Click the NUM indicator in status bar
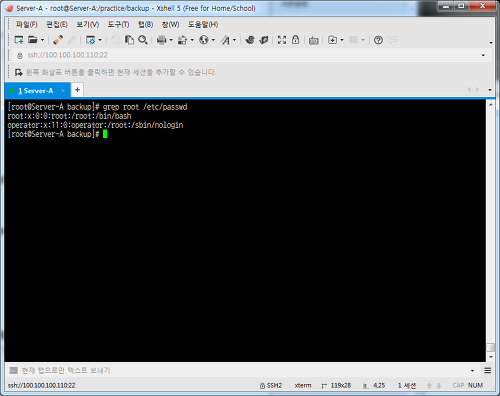 tap(475, 385)
